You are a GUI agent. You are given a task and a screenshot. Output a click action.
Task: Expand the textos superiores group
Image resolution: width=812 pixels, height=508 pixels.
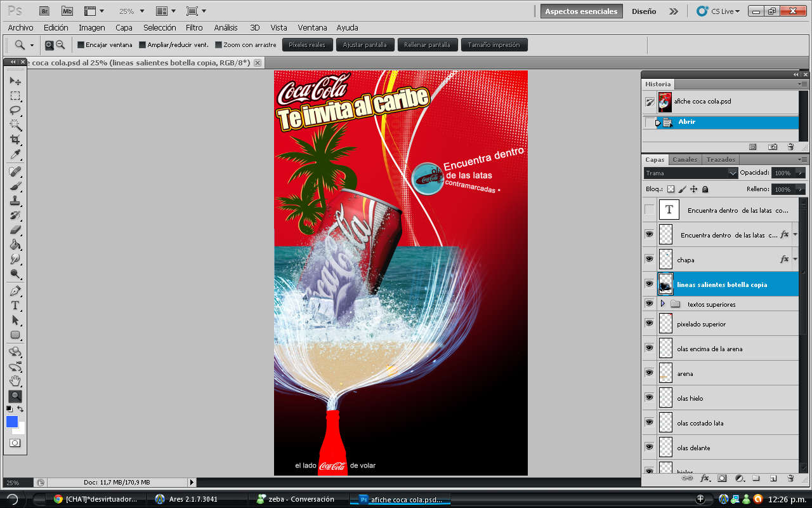(663, 304)
